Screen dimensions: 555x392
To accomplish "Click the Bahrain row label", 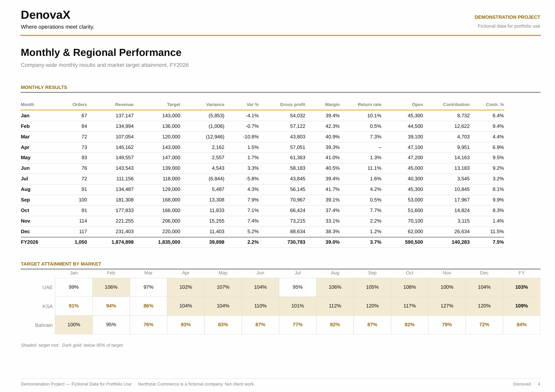I will (44, 325).
